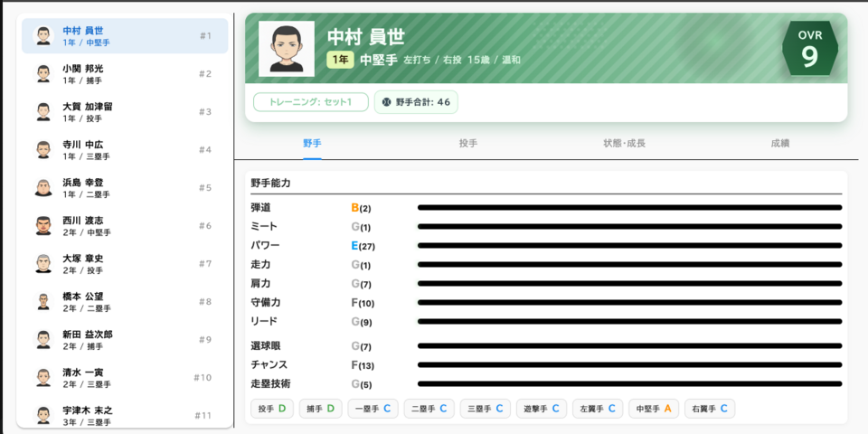Click the 遊撃手 C position badge

tap(542, 409)
